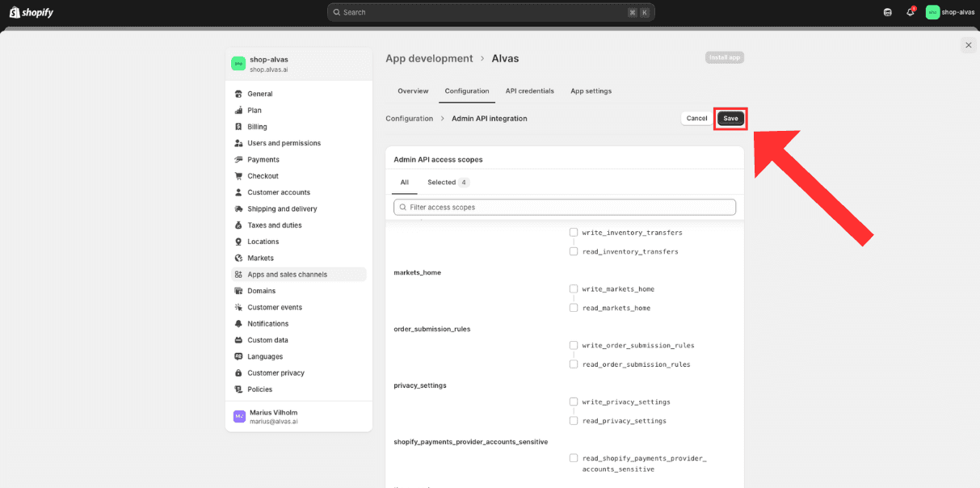Click the Payments icon in sidebar
The width and height of the screenshot is (980, 488).
pyautogui.click(x=238, y=159)
